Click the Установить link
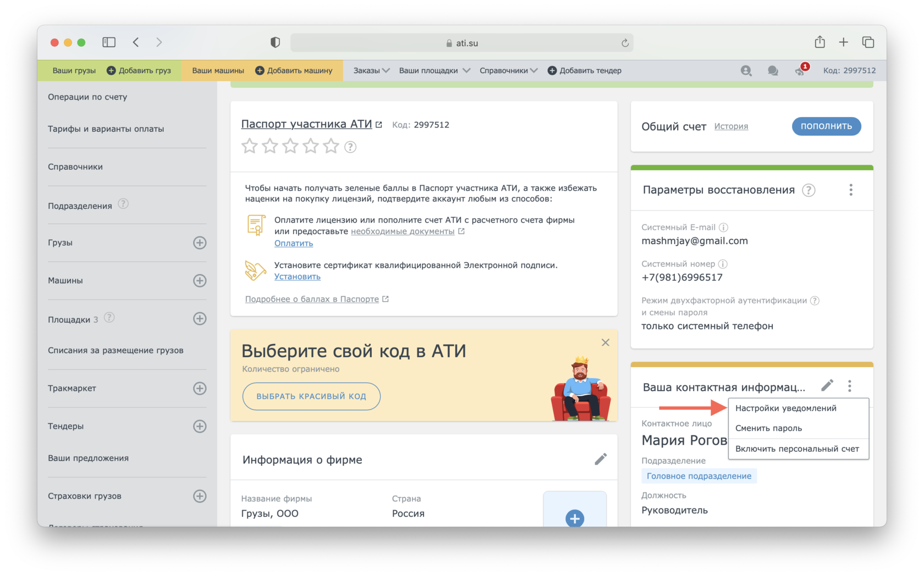The image size is (924, 576). (297, 276)
